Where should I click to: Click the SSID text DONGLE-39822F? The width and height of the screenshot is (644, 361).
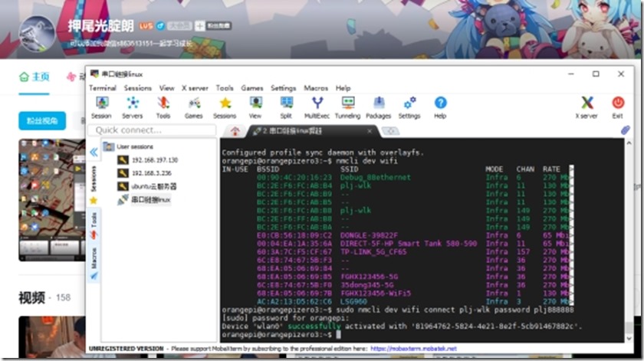pyautogui.click(x=369, y=235)
